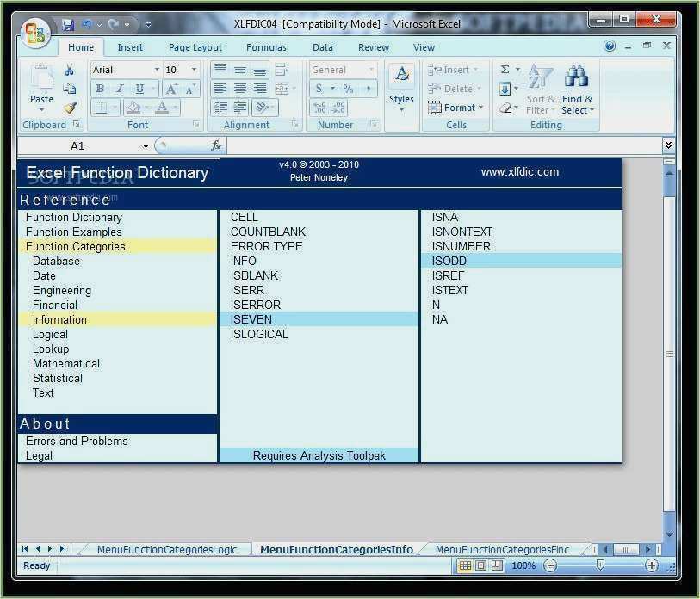Viewport: 700px width, 599px height.
Task: Align text to the left
Action: (220, 89)
